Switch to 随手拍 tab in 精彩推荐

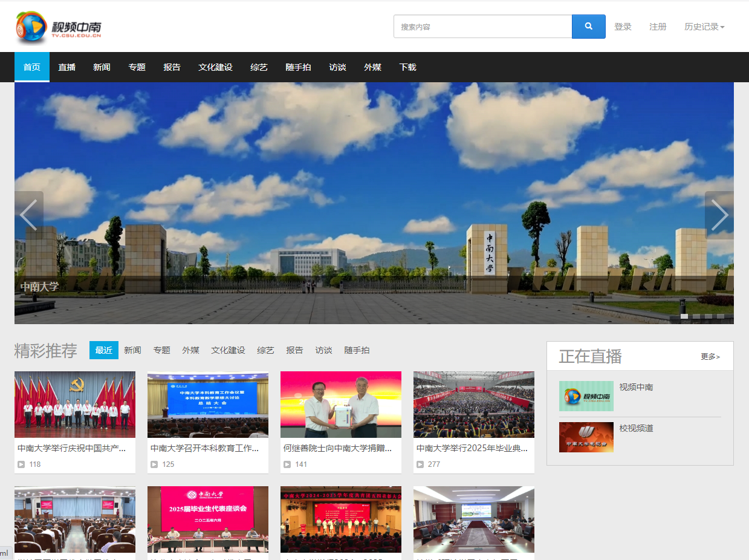point(357,350)
